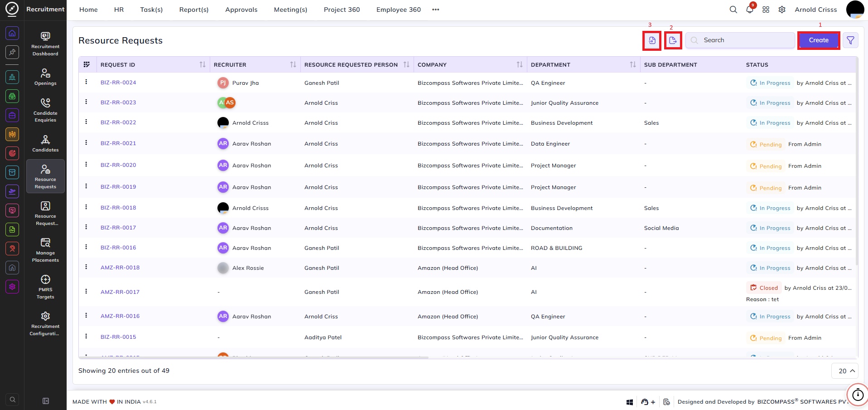
Task: Open the Openings sidebar item
Action: (x=45, y=77)
